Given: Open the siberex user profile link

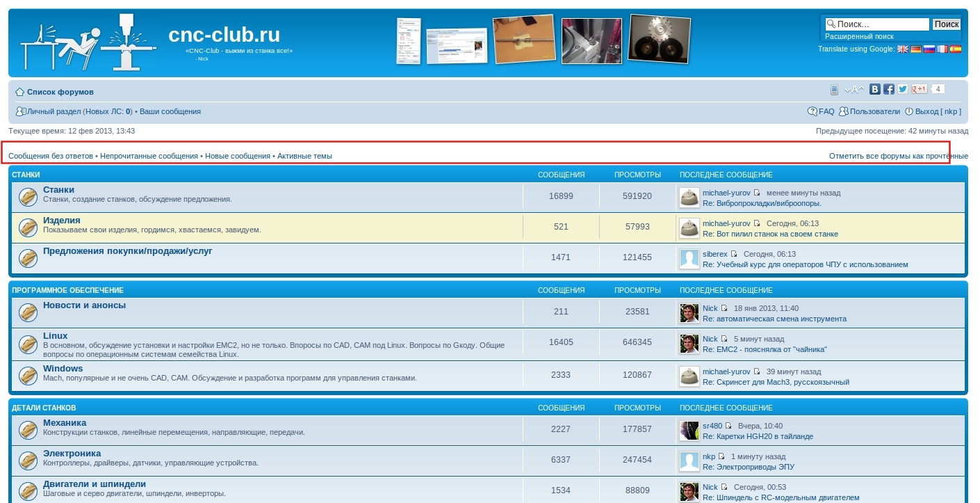Looking at the screenshot, I should click(x=715, y=254).
